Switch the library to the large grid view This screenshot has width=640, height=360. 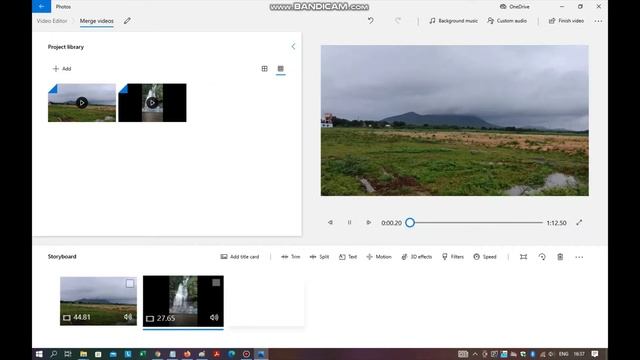[x=264, y=69]
